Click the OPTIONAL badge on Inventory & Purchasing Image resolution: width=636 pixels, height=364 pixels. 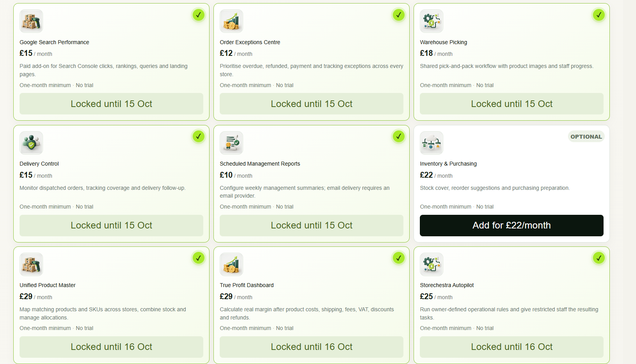586,137
